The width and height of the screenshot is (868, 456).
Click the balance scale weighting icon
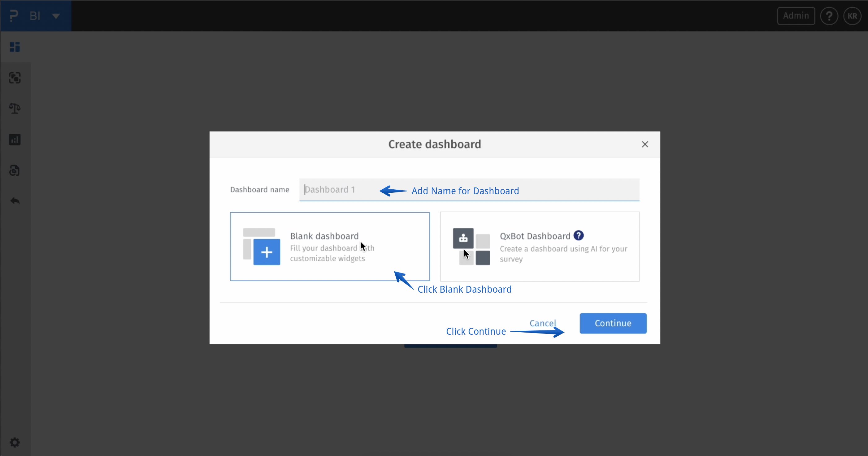tap(15, 108)
